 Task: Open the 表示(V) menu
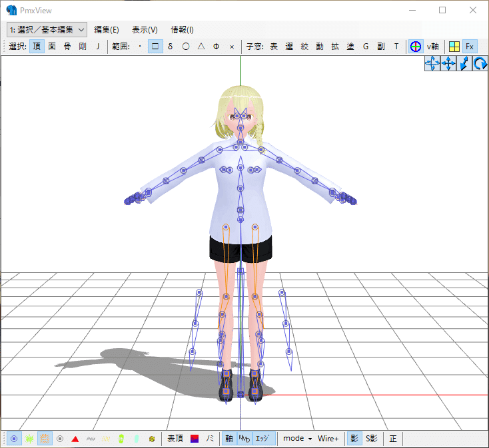pos(145,29)
